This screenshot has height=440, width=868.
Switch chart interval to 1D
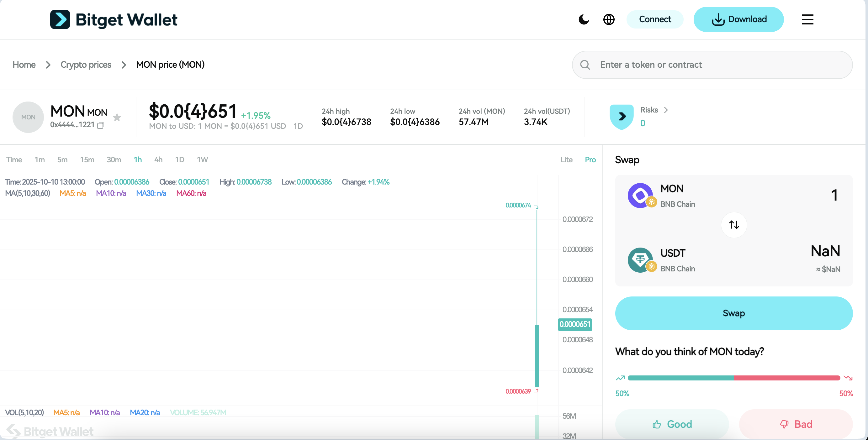pos(179,160)
